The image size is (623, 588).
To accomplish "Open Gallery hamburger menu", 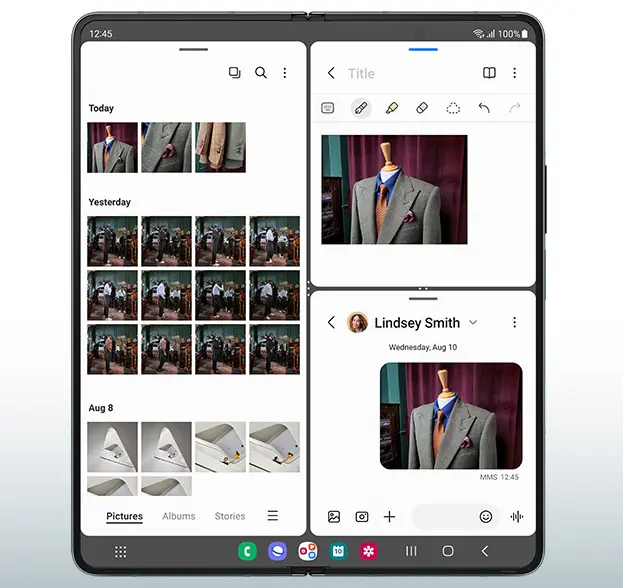I will coord(273,516).
